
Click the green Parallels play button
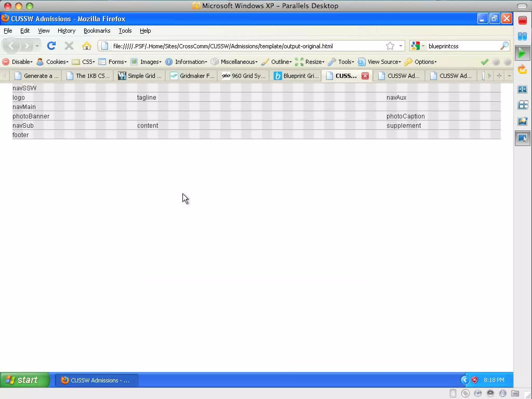522,53
